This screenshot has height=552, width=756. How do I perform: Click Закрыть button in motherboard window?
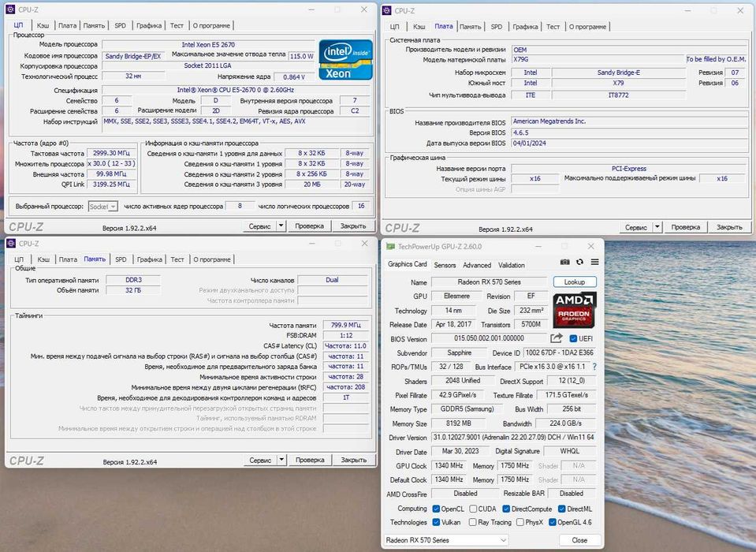point(729,226)
